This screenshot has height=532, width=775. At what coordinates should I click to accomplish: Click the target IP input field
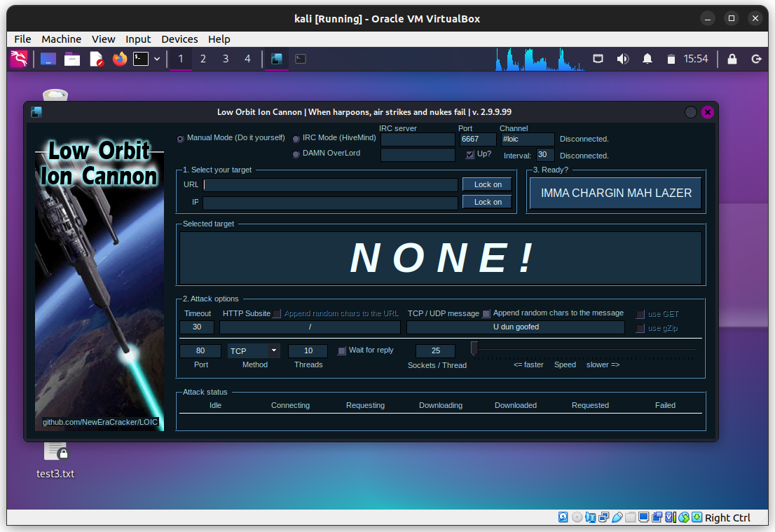point(330,203)
